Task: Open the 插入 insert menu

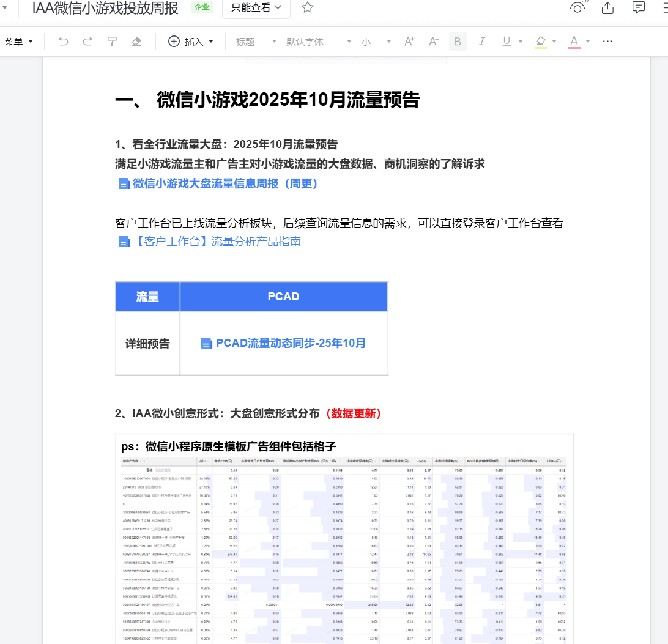Action: (x=191, y=42)
